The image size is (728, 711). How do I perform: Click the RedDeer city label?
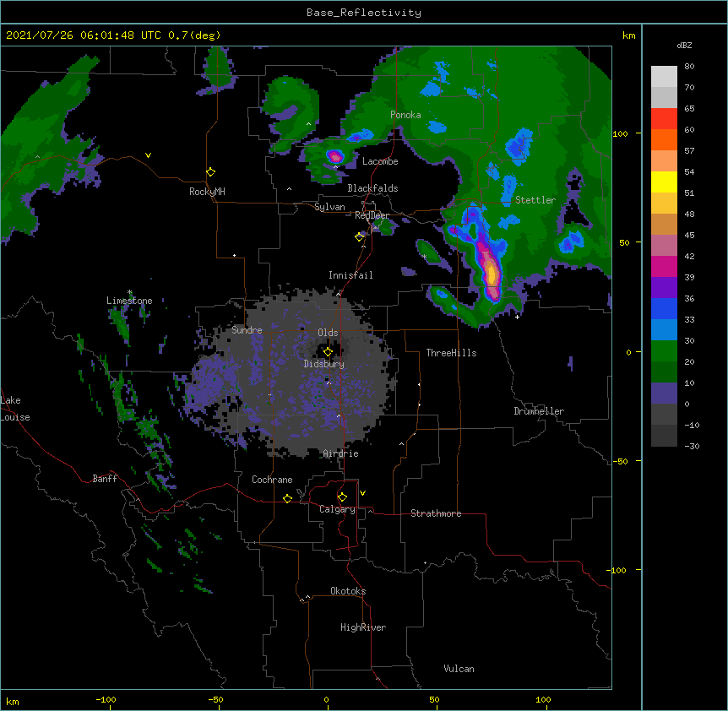(372, 215)
